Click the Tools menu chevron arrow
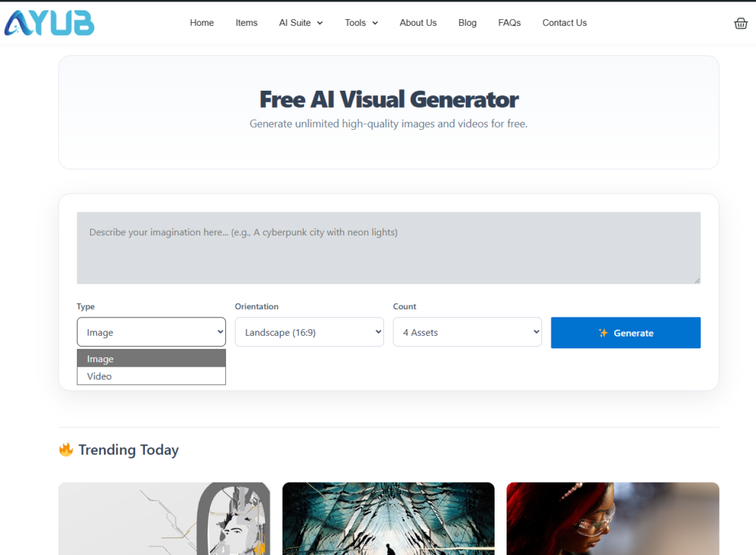 click(x=375, y=24)
